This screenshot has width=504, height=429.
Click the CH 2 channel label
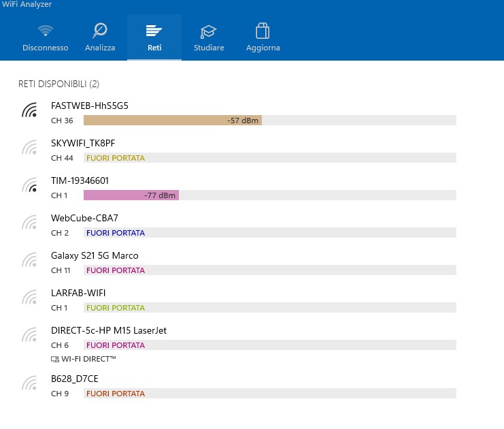coord(60,233)
